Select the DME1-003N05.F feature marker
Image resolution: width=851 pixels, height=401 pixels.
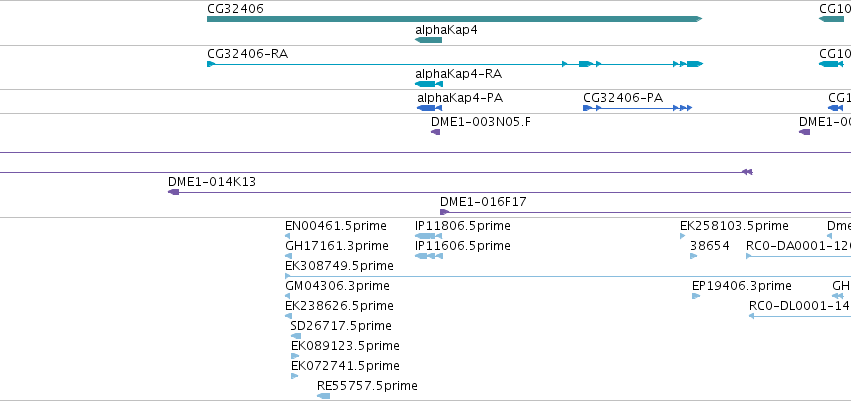pos(435,132)
